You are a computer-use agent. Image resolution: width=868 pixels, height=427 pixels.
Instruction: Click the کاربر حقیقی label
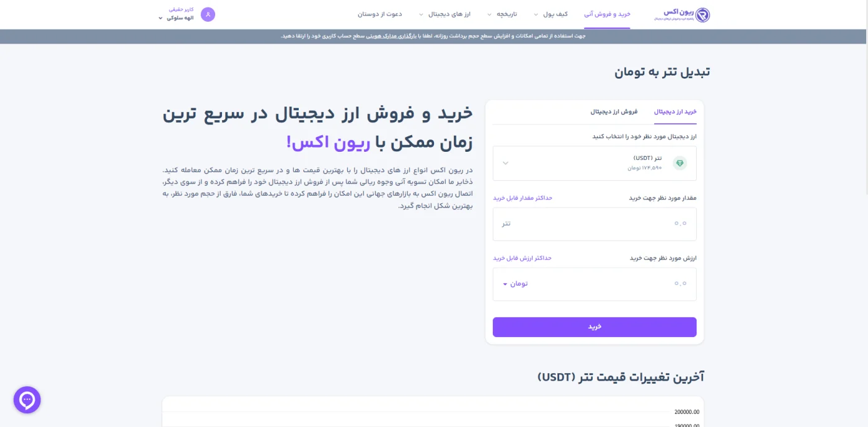182,9
